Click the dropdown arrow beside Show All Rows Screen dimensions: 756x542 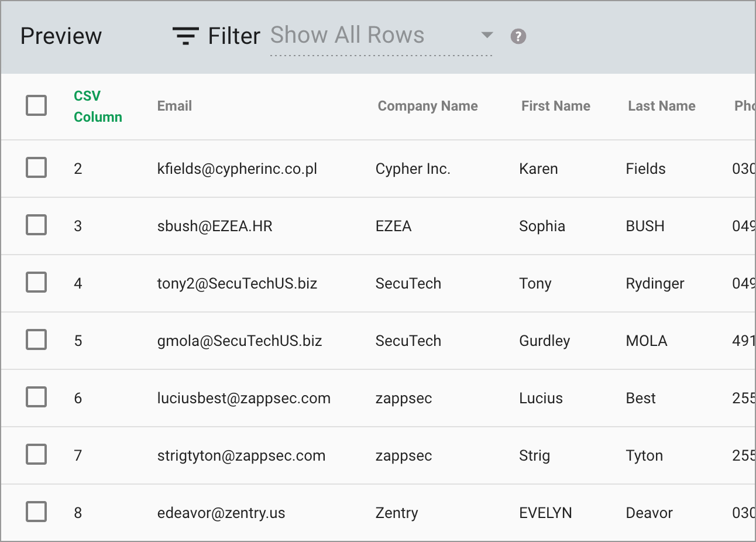pyautogui.click(x=487, y=35)
